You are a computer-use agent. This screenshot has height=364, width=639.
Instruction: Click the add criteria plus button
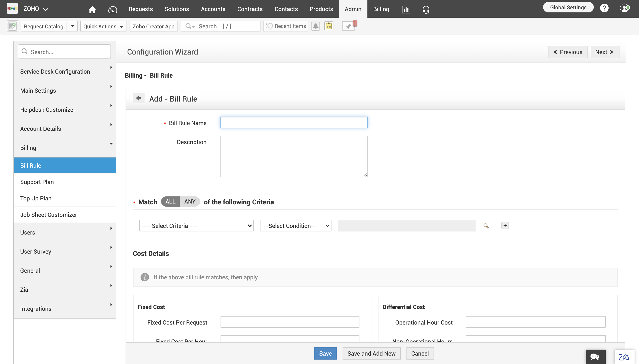(505, 225)
